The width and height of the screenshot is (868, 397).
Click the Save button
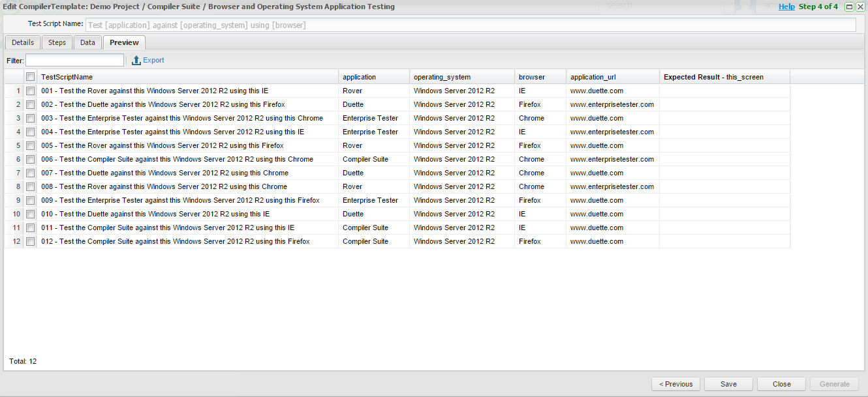[x=728, y=384]
